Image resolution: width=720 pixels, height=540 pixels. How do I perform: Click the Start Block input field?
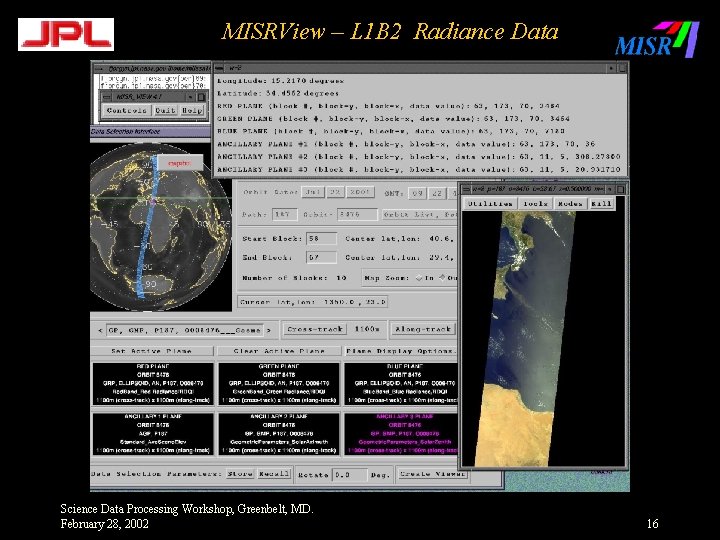pos(322,239)
